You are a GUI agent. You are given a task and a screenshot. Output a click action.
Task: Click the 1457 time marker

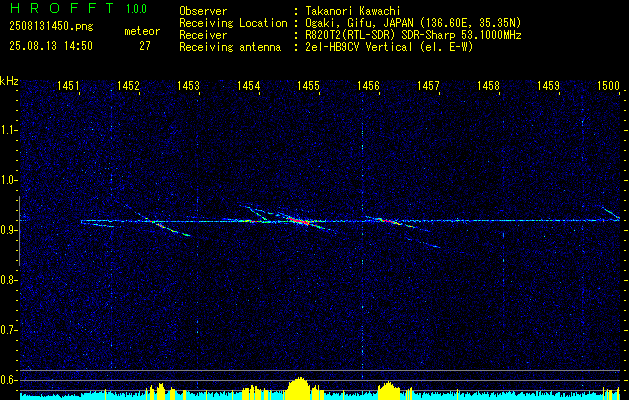tap(429, 85)
